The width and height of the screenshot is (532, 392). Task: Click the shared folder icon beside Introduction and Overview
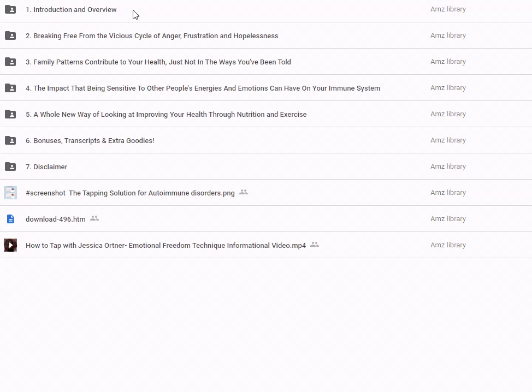point(10,9)
